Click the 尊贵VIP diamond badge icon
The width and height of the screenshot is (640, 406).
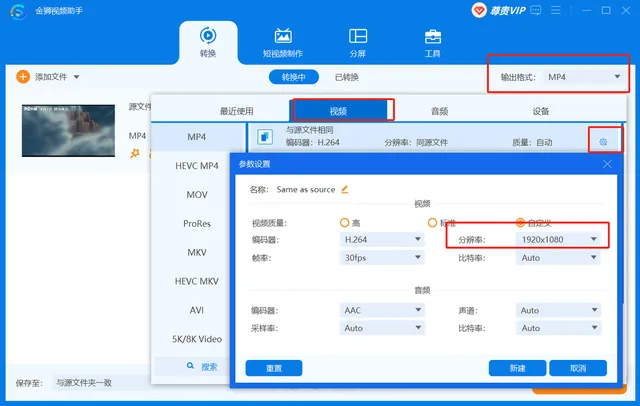pyautogui.click(x=479, y=10)
